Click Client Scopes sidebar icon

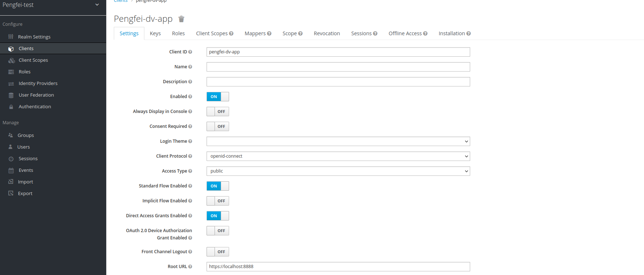coord(12,60)
